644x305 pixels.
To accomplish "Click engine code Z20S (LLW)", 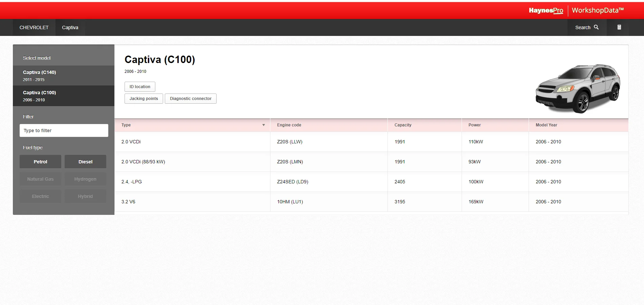I will [x=290, y=142].
